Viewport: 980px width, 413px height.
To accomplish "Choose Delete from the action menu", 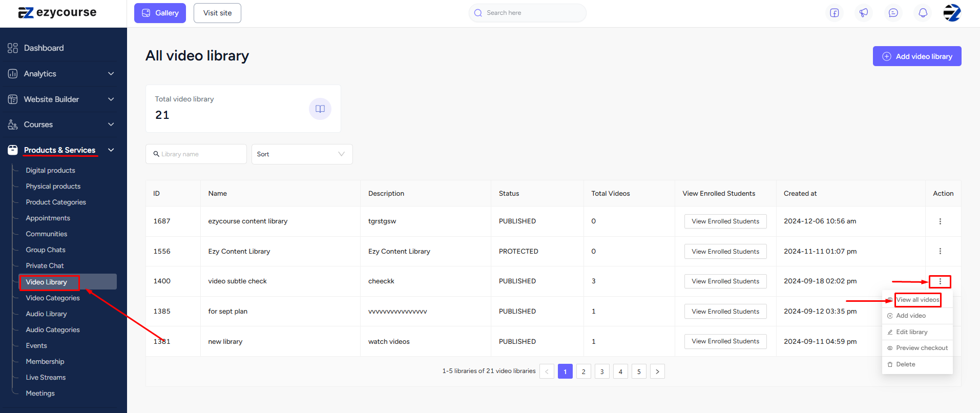I will [918, 364].
